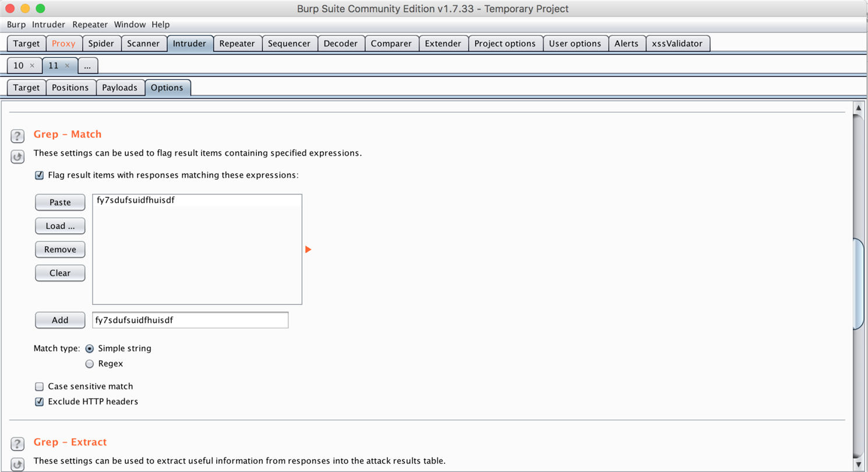The height and width of the screenshot is (472, 868).
Task: Go to the Scanner tab
Action: coord(143,44)
